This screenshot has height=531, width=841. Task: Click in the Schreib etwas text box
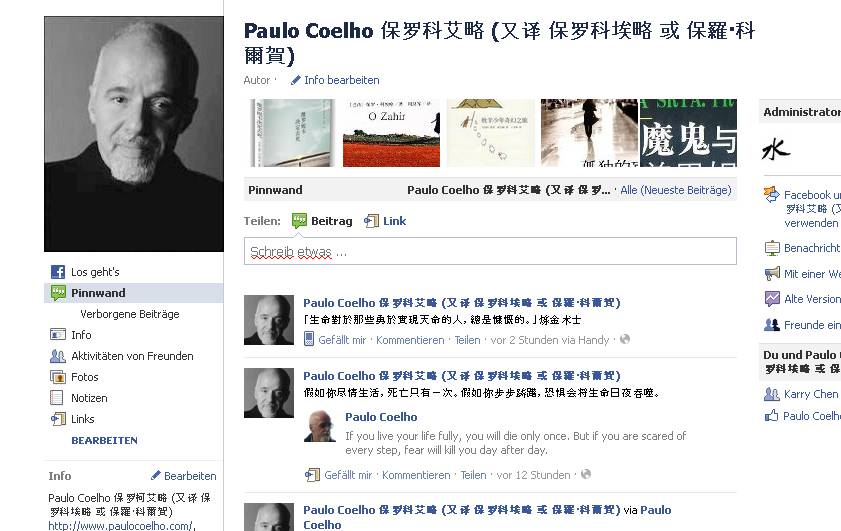click(x=490, y=251)
